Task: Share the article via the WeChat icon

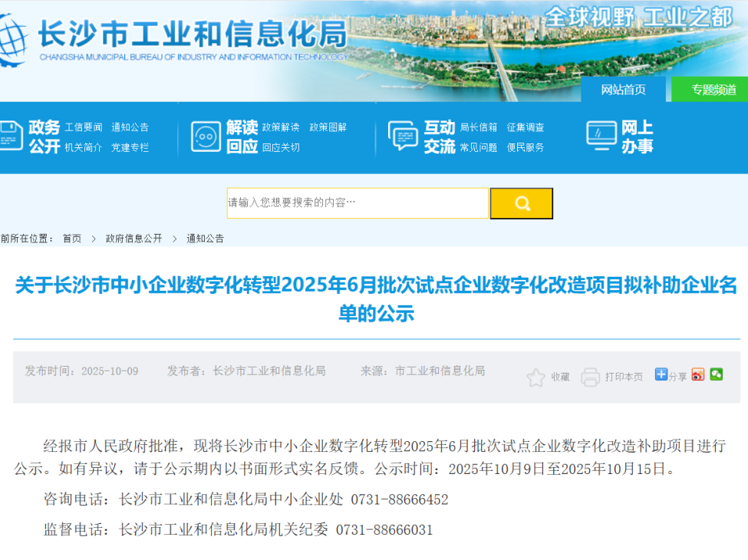Action: (717, 375)
